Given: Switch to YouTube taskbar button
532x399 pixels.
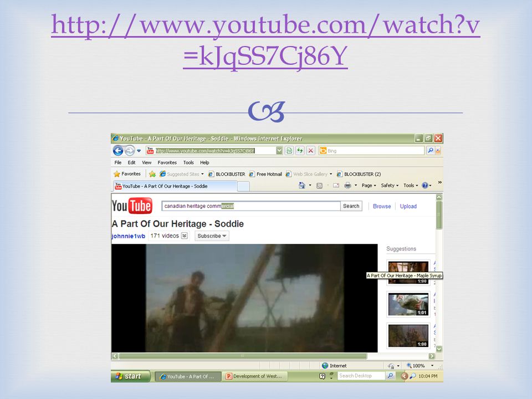Looking at the screenshot, I should [x=188, y=376].
